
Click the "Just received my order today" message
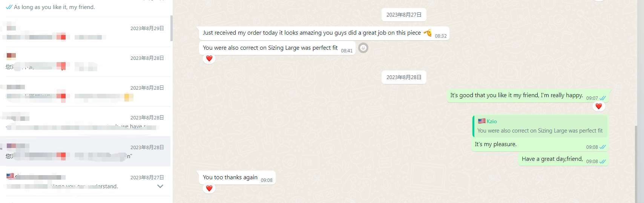(311, 33)
